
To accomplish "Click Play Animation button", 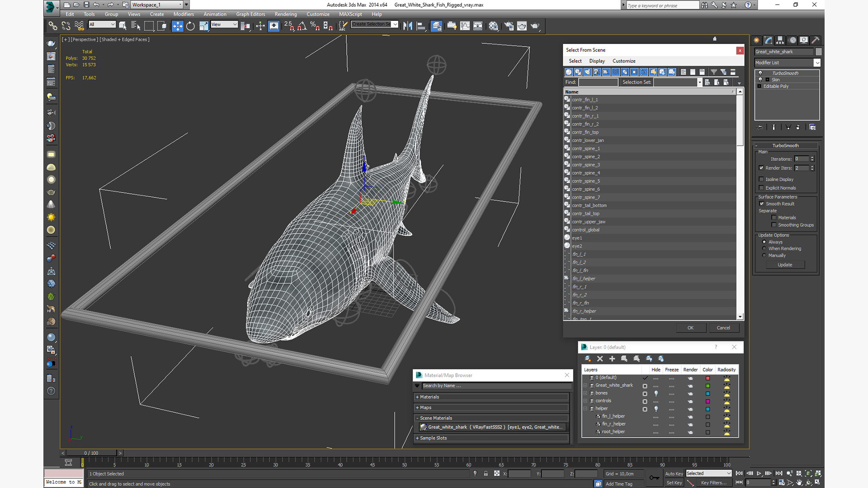I will (759, 474).
